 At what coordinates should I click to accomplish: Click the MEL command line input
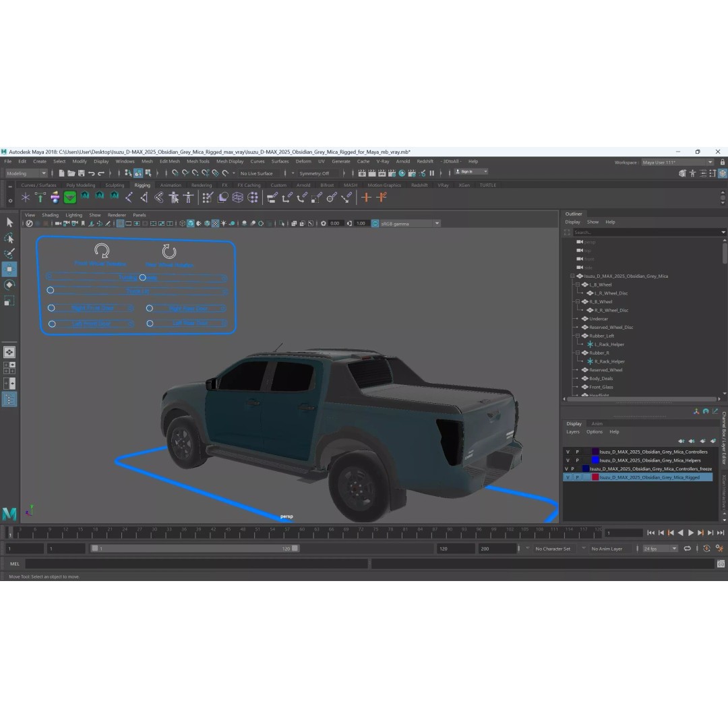[197, 564]
